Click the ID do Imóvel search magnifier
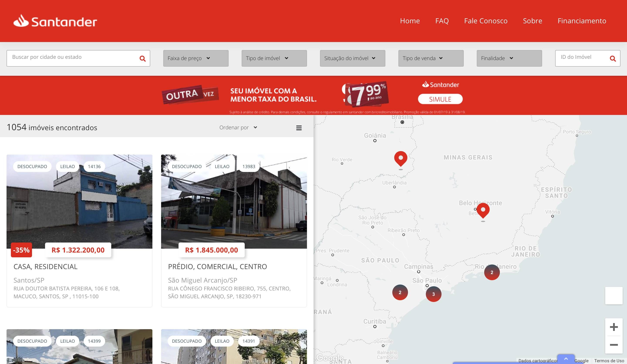This screenshot has height=364, width=627. (613, 59)
